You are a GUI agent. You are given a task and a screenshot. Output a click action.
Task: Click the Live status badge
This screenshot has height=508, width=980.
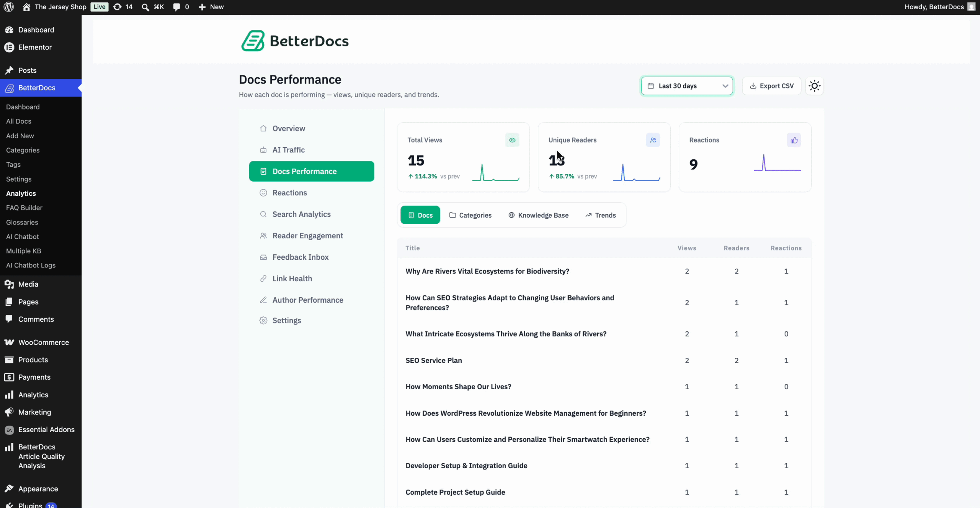click(x=100, y=7)
